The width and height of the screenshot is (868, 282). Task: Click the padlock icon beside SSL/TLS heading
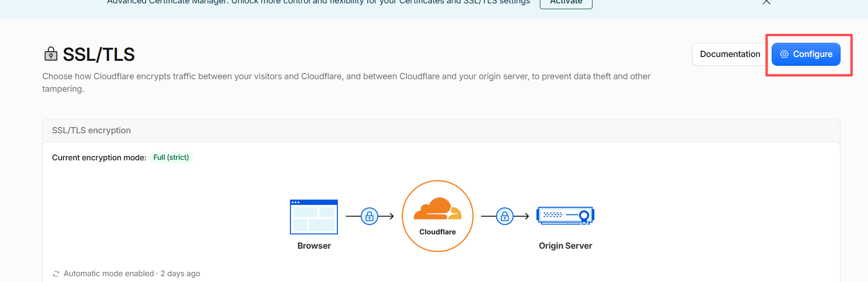click(51, 54)
